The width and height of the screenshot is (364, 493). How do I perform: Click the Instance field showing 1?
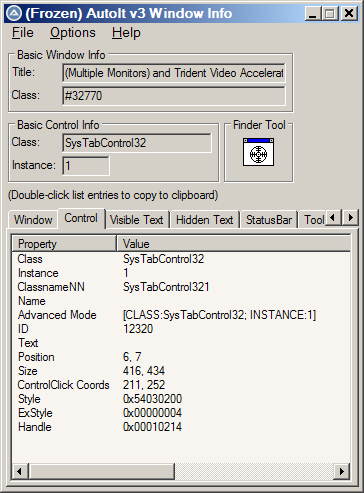[x=86, y=166]
